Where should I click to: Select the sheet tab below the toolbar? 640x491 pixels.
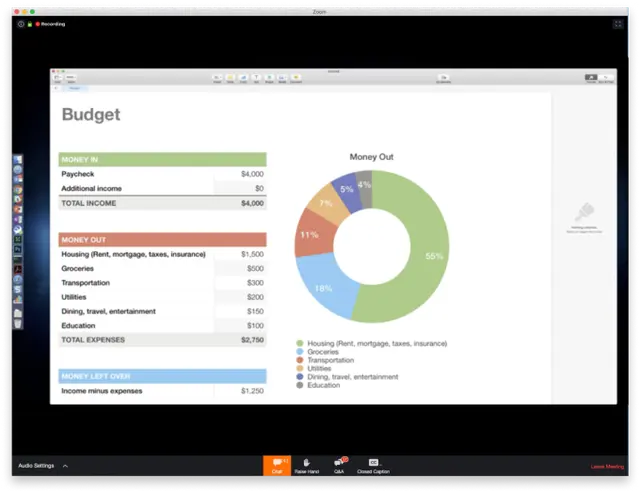tap(75, 89)
